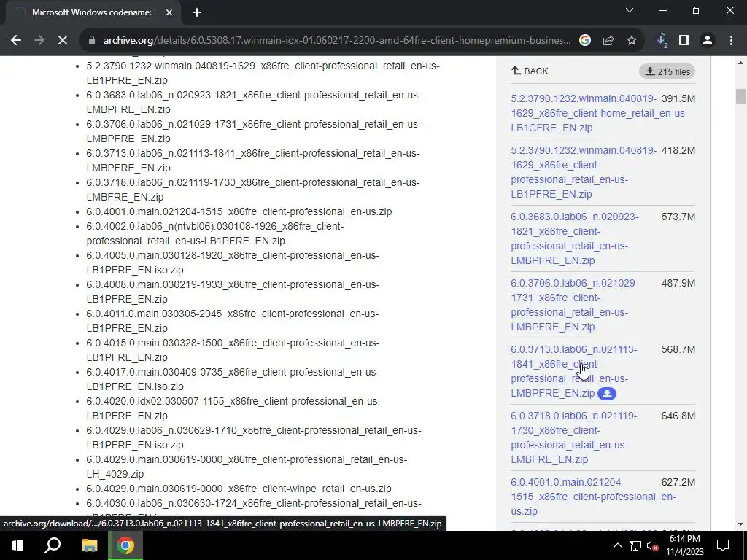Go back with the browser back arrow
The width and height of the screenshot is (747, 560).
coord(16,41)
